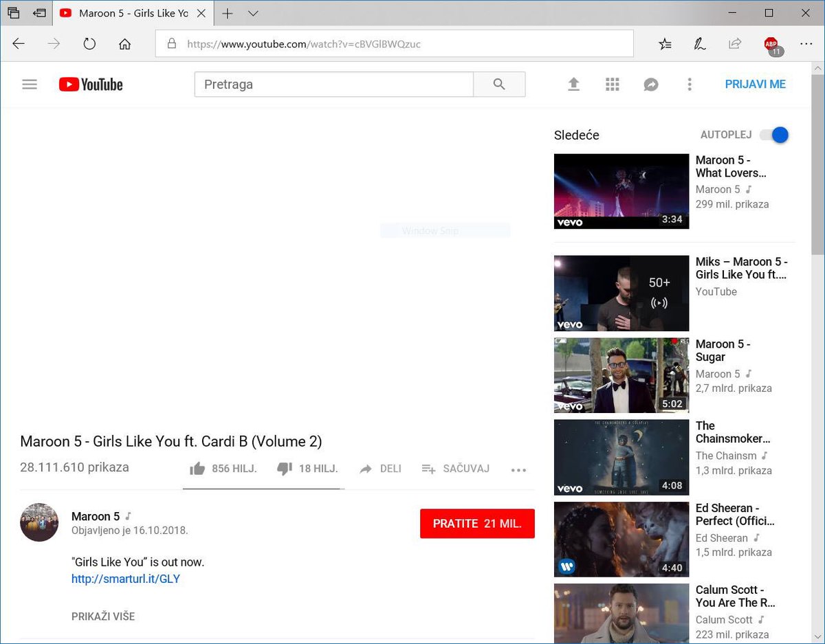Open the Edge web notes pen
This screenshot has height=644, width=825.
point(700,44)
